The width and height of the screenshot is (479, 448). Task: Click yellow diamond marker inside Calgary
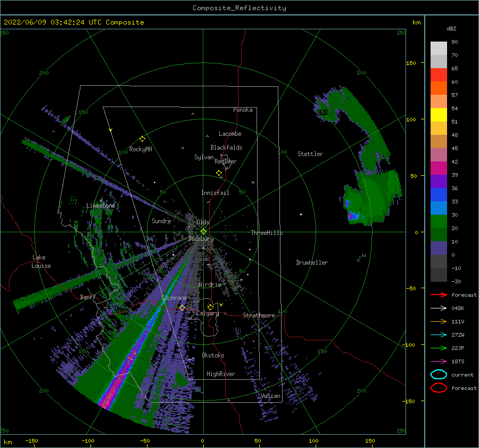(x=210, y=307)
